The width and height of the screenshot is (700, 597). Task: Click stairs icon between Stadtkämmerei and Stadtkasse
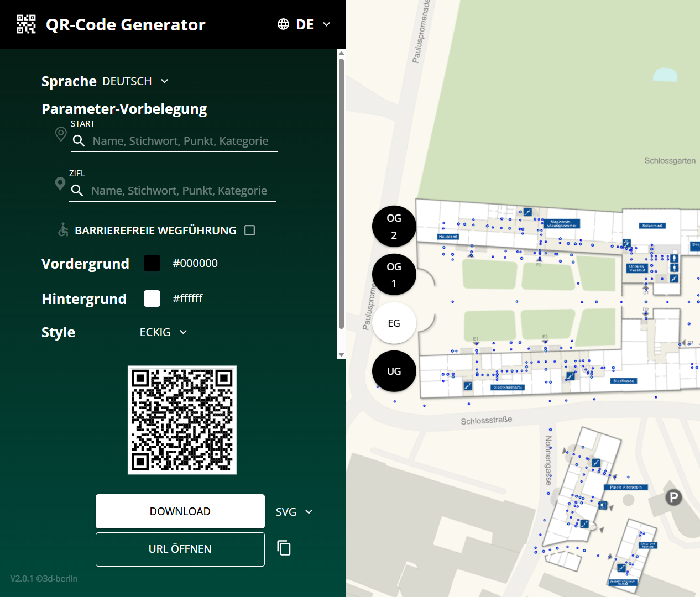570,376
